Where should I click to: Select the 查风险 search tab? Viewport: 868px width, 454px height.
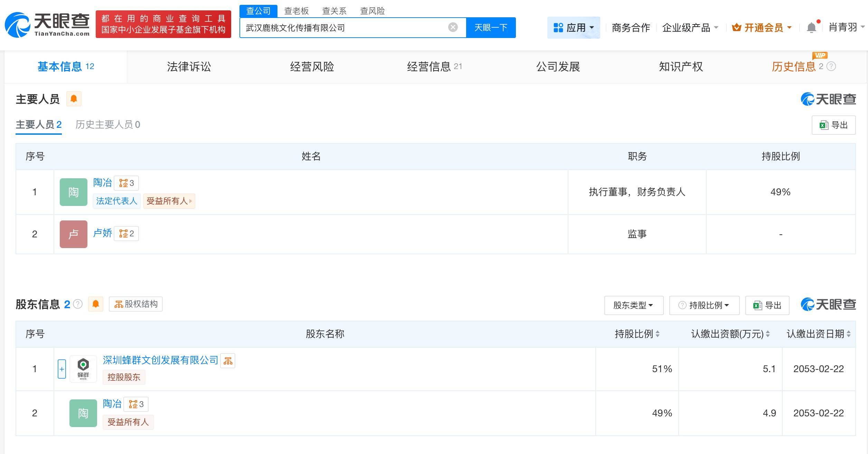(x=372, y=11)
